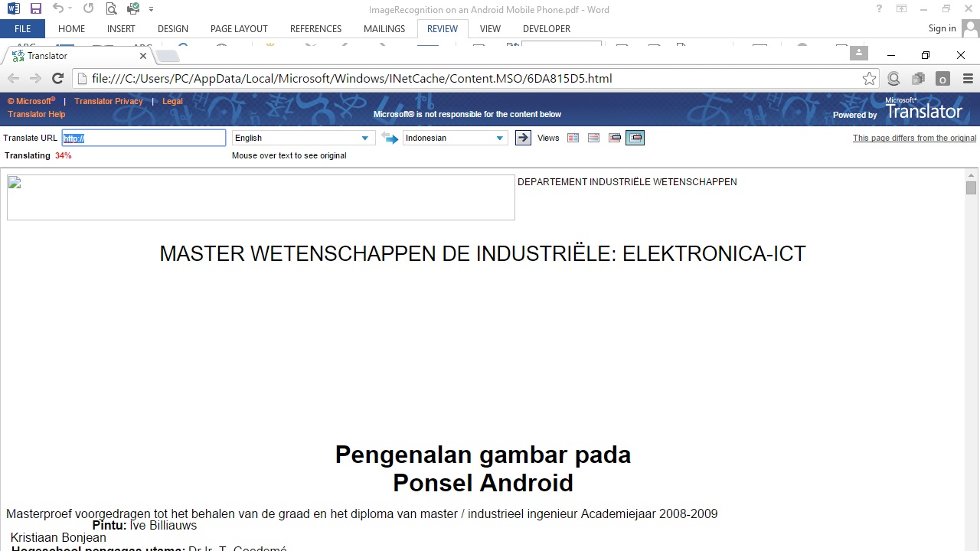Screen dimensions: 980x551
Task: Click the 'Pengenalan gambar pada' title line
Action: tap(483, 455)
